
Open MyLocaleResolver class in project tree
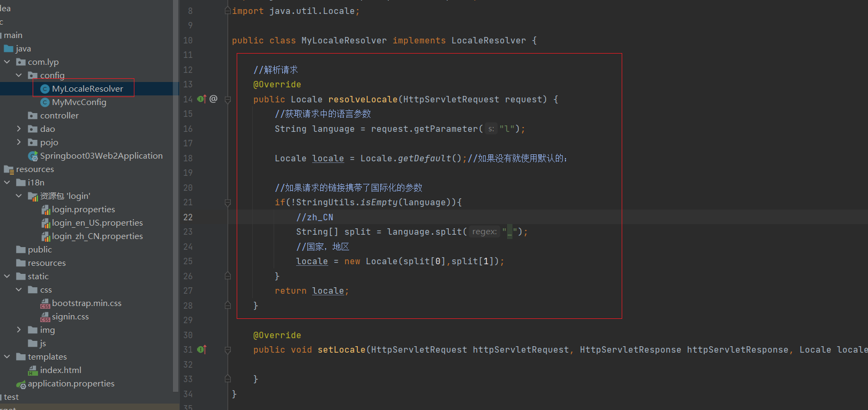pos(87,89)
